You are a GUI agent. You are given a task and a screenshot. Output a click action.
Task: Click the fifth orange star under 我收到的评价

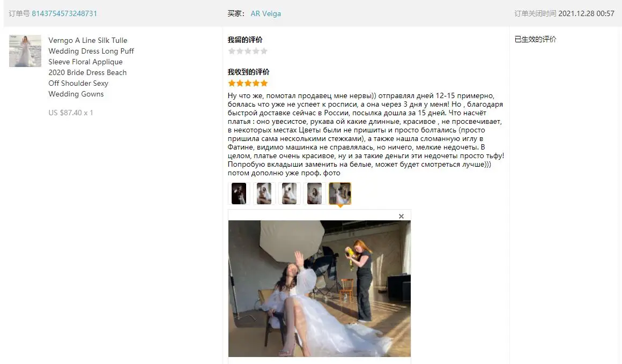pyautogui.click(x=264, y=83)
